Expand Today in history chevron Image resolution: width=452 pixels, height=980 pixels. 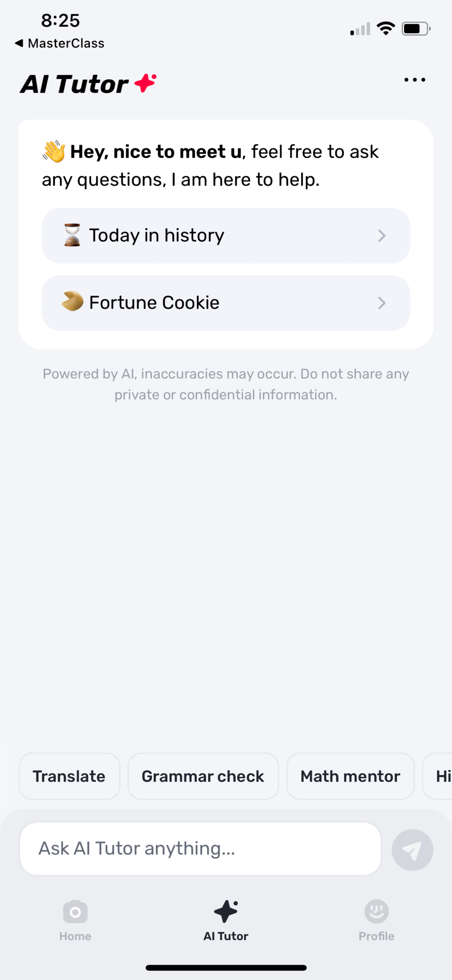pos(381,235)
